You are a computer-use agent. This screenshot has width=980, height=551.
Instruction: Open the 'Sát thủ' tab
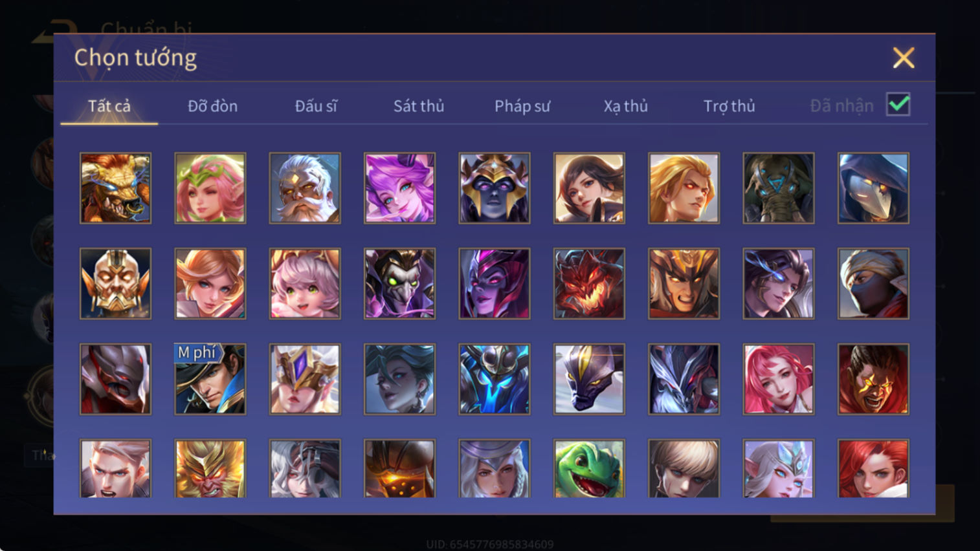click(419, 106)
